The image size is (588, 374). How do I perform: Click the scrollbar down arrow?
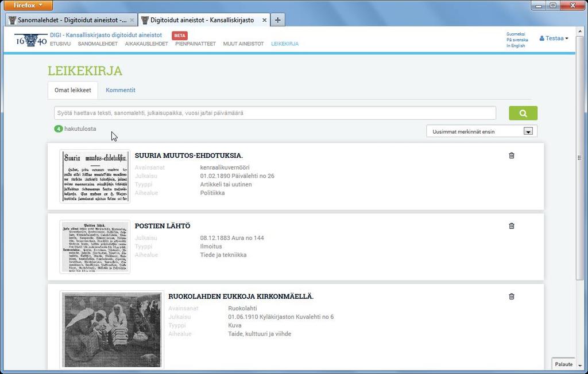coord(580,365)
